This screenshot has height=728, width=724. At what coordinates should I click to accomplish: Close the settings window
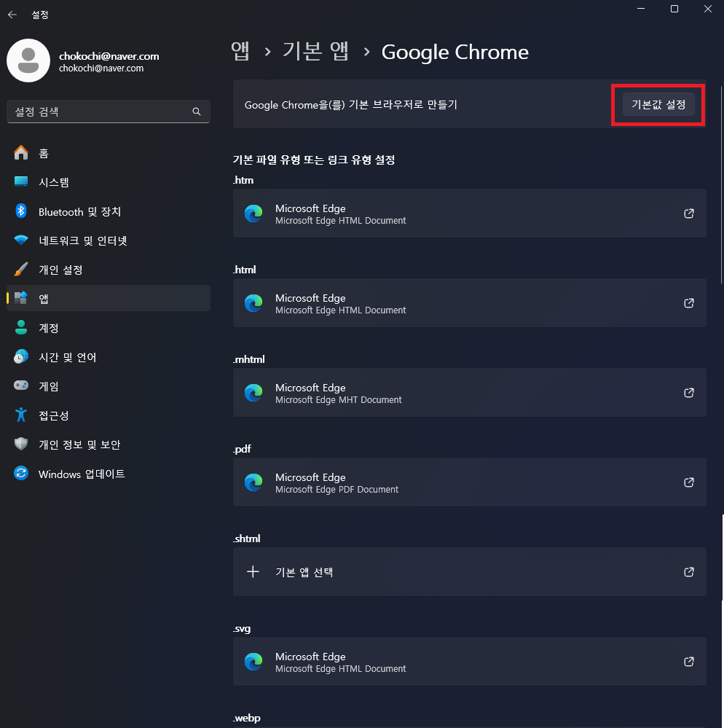coord(708,9)
